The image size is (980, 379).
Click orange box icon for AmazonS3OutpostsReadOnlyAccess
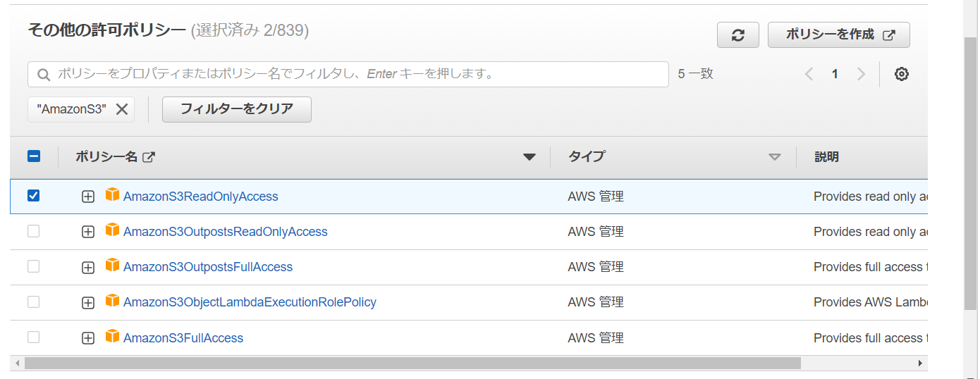pos(112,230)
